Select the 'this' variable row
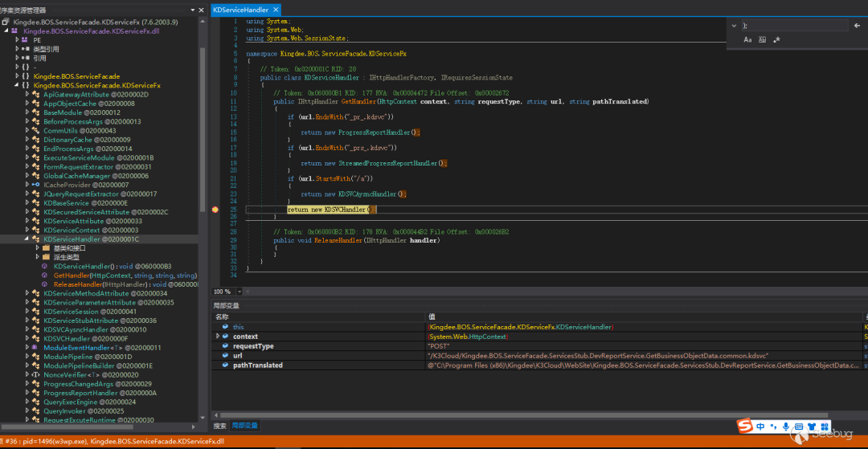Screen dimensions: 868x449 [540, 328]
